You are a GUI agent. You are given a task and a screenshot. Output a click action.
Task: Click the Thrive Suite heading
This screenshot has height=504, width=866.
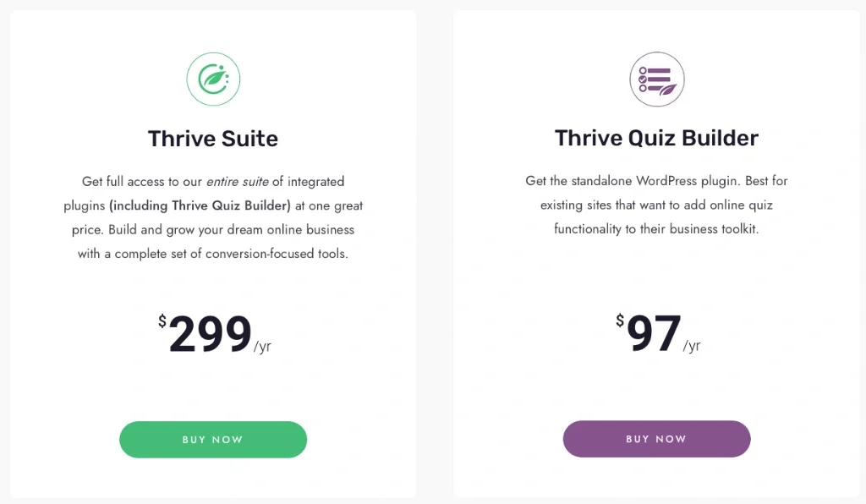point(213,138)
